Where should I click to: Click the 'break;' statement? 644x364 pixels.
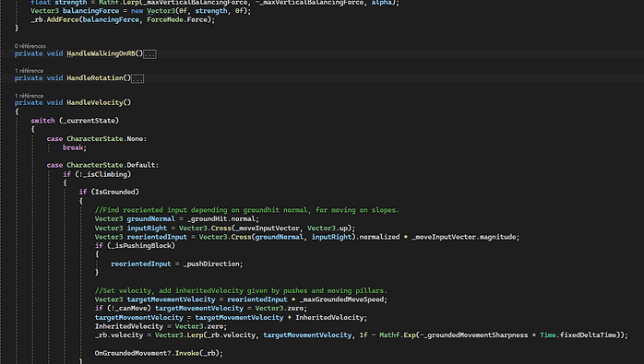point(75,147)
